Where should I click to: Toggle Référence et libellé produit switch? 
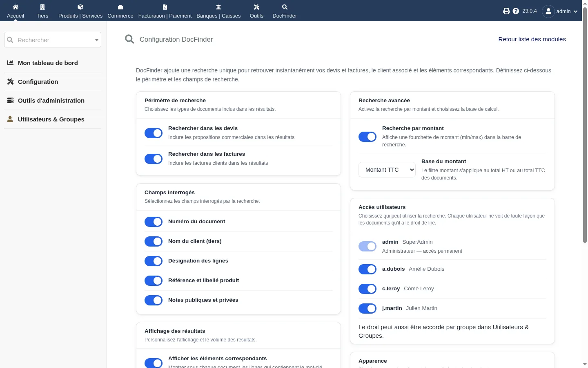click(x=154, y=280)
